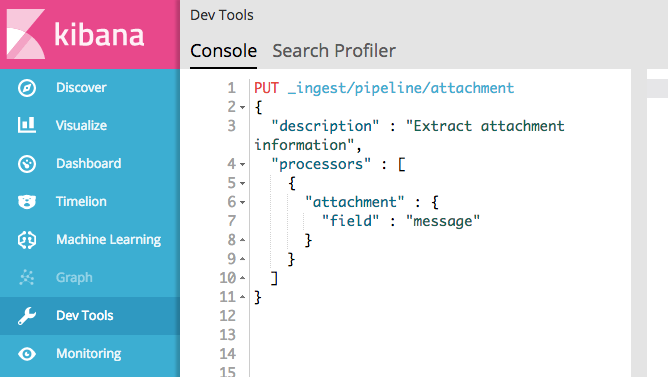Collapse the processors fold on line 4
The height and width of the screenshot is (377, 668).
click(242, 164)
